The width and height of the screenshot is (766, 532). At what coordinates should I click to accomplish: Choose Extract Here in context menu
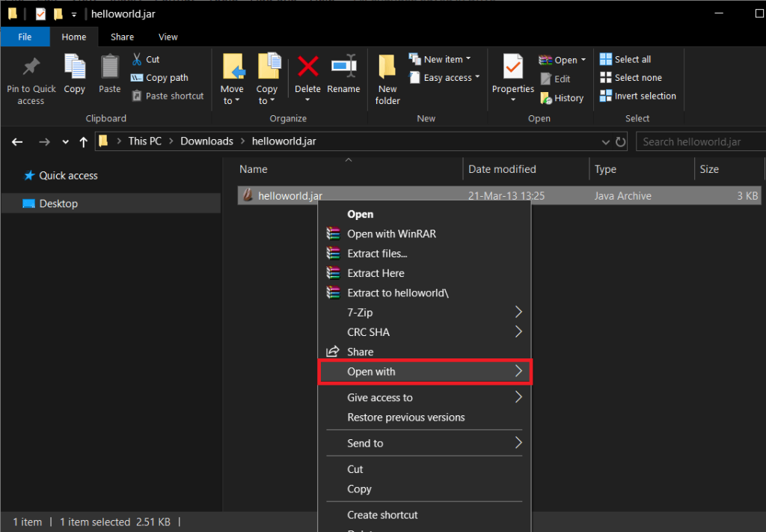[x=424, y=273]
